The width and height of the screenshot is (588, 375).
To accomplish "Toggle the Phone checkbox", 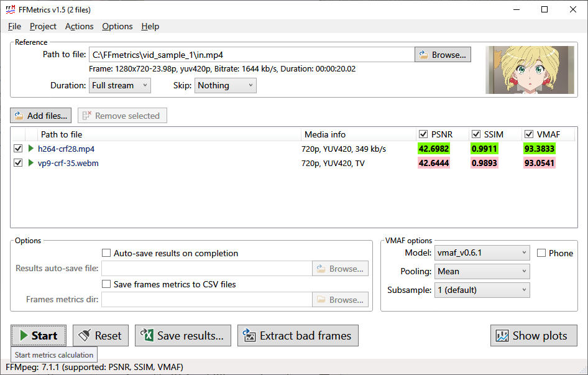I will click(x=541, y=253).
